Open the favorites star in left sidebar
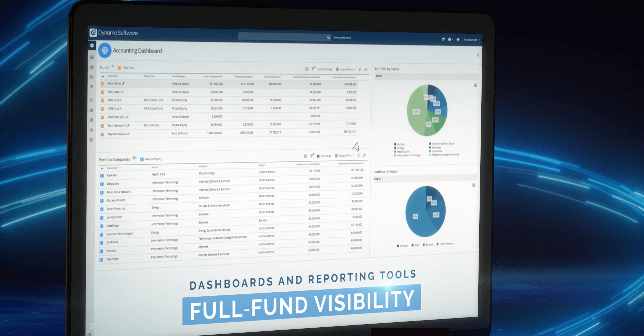Screen dimensions: 644x336 (92, 86)
